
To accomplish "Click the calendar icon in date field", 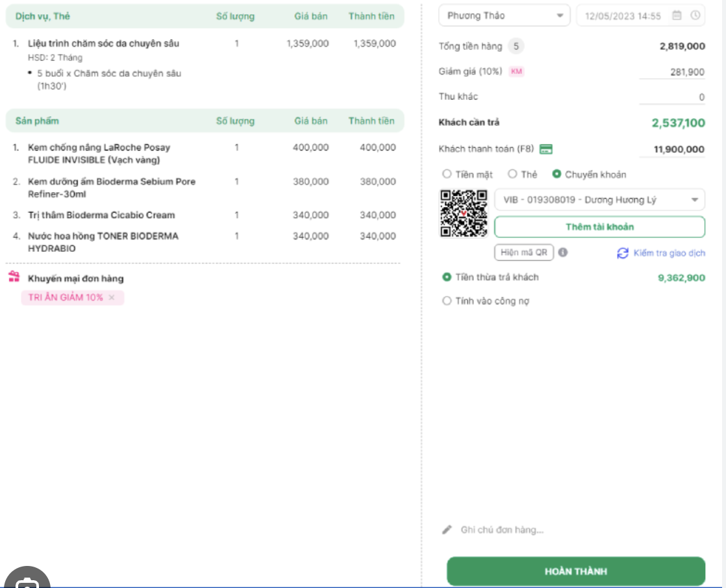I will point(677,16).
